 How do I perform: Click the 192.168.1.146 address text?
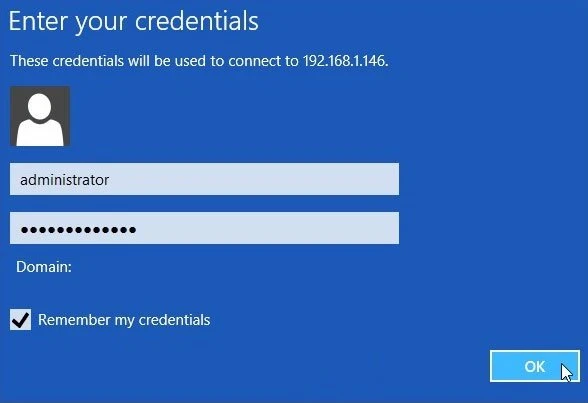(x=345, y=61)
